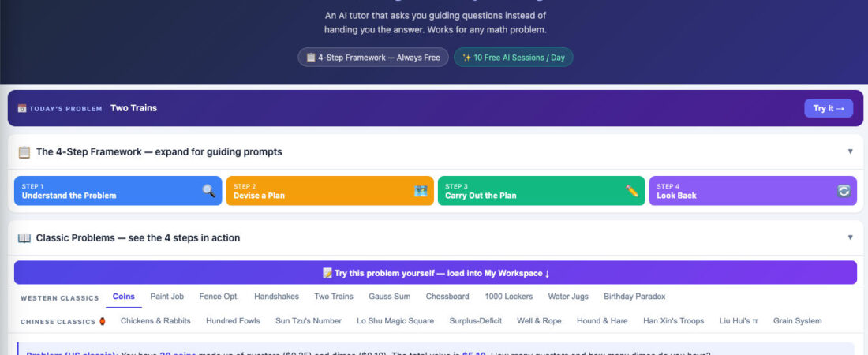The image size is (868, 355).
Task: Open the Two Trains tab in Western Classics
Action: pos(333,297)
